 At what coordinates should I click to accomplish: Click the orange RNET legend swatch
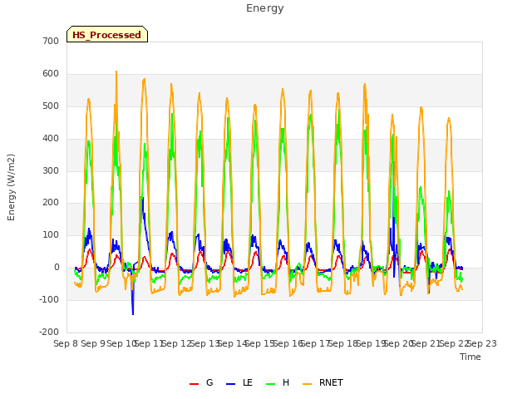307,384
